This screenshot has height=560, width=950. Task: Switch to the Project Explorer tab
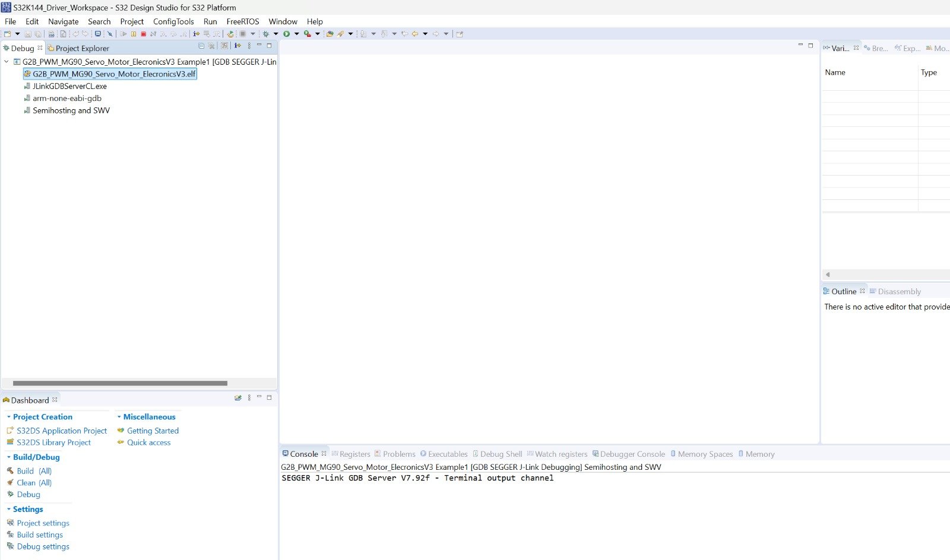(78, 48)
